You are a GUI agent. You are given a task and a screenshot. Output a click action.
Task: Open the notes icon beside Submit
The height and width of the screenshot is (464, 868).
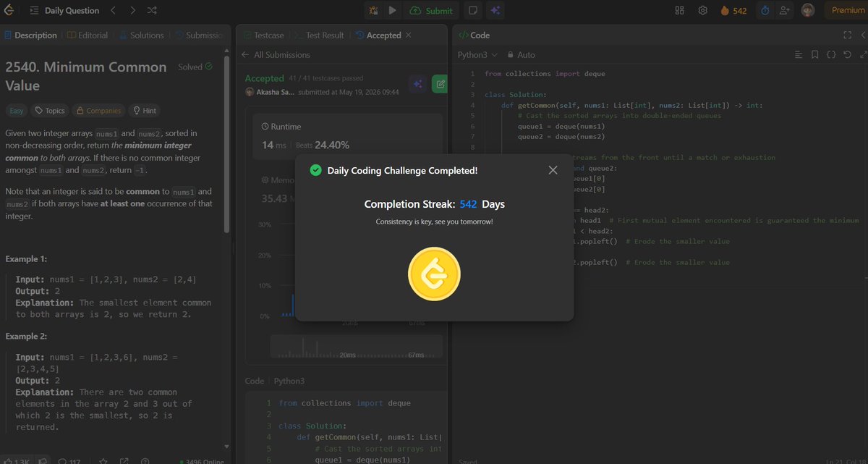472,10
